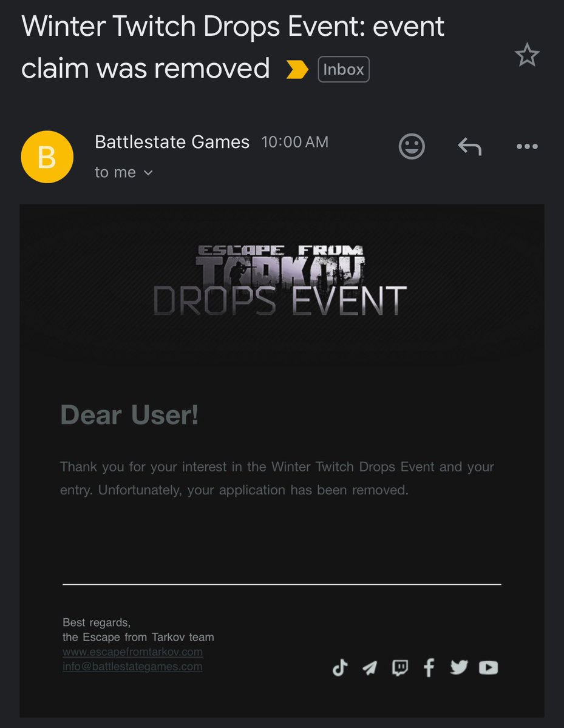
Task: Reply to the Battlestate Games email
Action: click(x=468, y=146)
